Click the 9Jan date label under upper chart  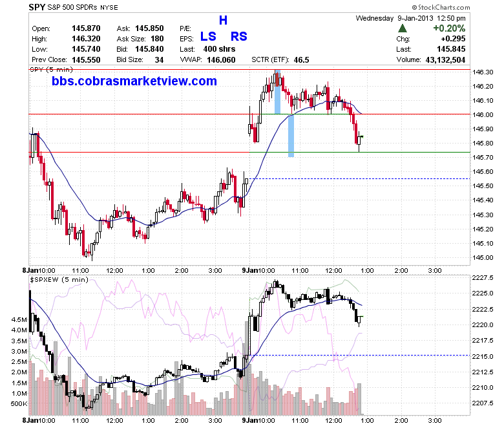coord(250,270)
